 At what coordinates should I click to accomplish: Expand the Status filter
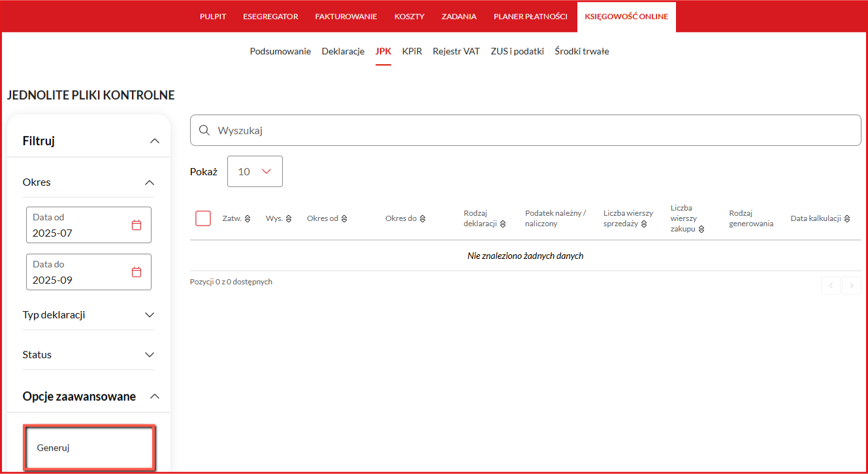point(150,354)
